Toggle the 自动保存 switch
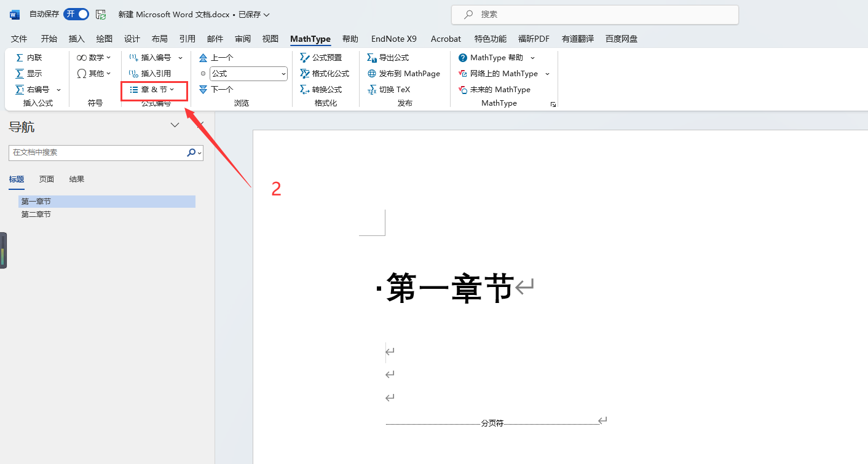 (x=76, y=14)
